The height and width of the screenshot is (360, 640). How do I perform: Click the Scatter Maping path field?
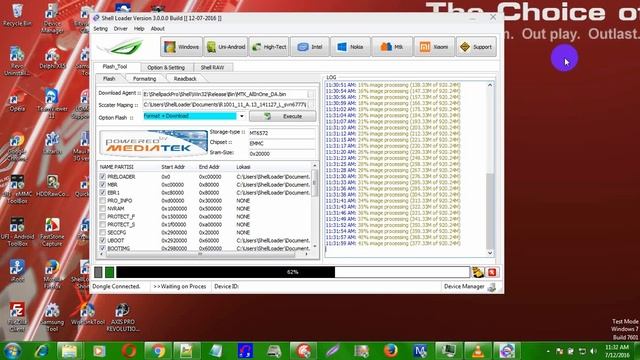225,104
